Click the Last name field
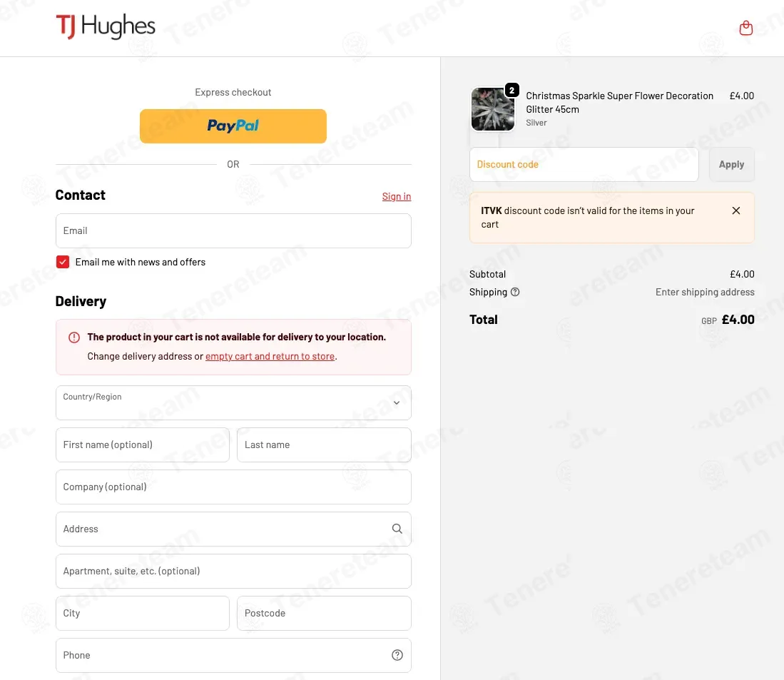This screenshot has height=680, width=784. click(x=324, y=445)
